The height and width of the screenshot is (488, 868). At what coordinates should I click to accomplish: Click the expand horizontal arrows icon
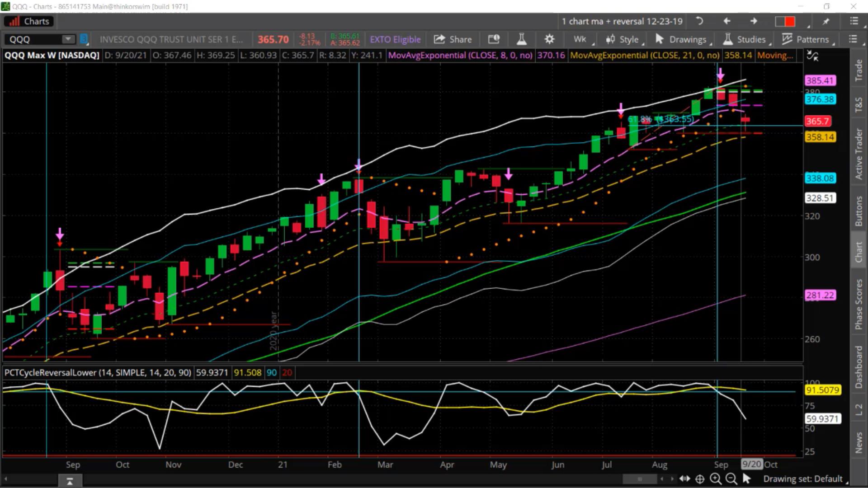coord(684,479)
